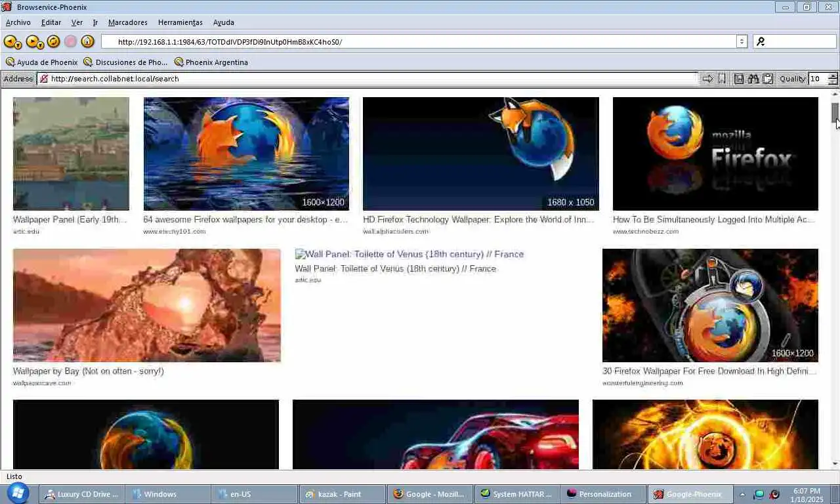The width and height of the screenshot is (840, 504).
Task: Open the Herramientas menu
Action: tap(180, 22)
